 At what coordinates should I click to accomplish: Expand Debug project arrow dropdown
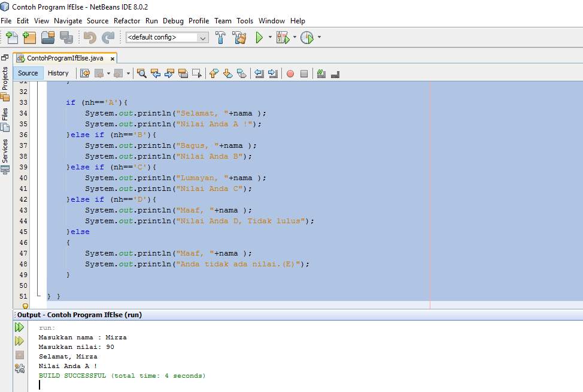(x=294, y=37)
